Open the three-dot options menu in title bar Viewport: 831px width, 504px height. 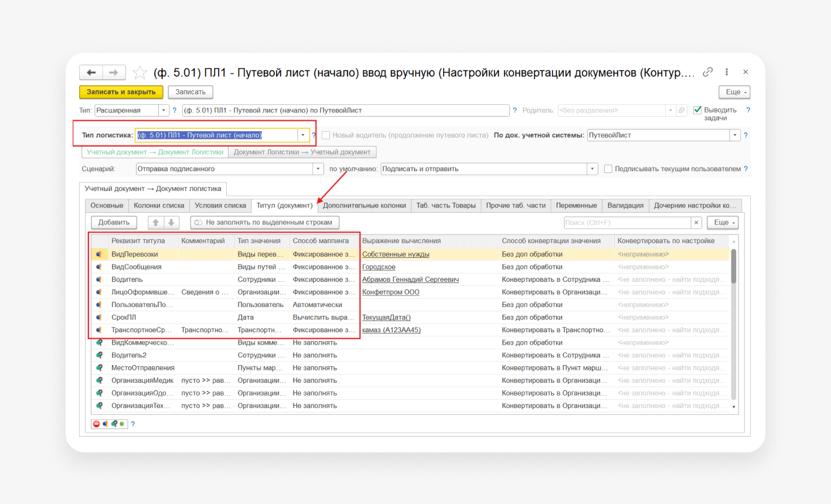727,72
